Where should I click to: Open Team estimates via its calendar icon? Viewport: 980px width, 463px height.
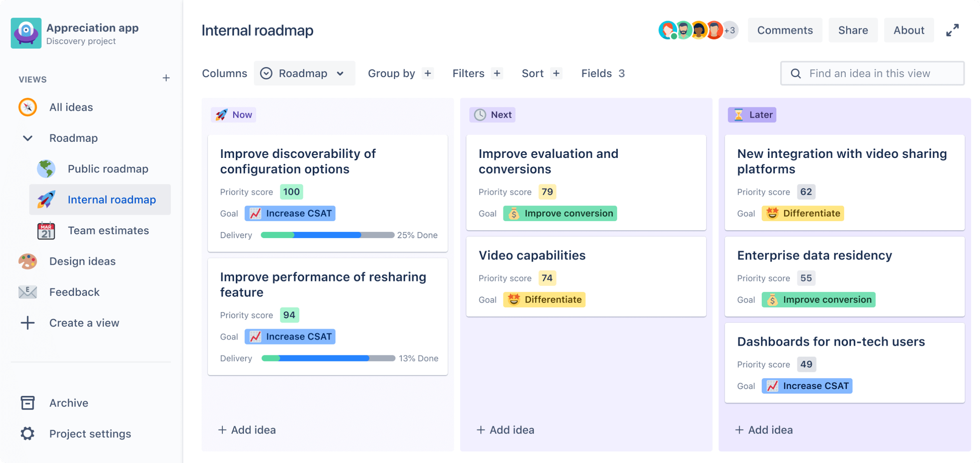click(46, 231)
